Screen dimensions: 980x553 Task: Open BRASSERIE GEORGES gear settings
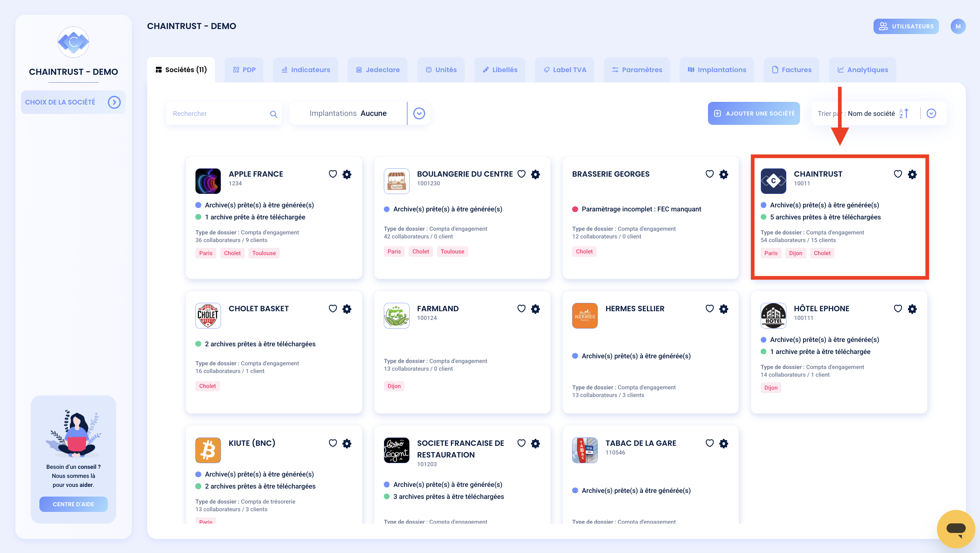(724, 174)
